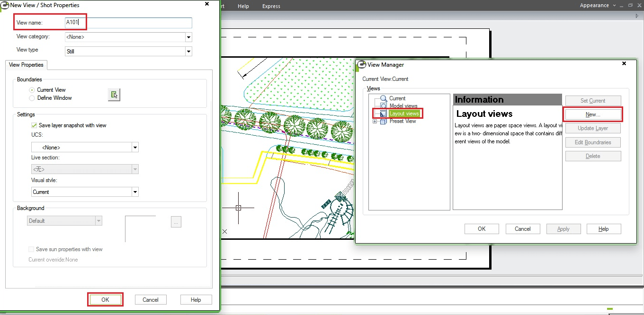This screenshot has width=644, height=315.
Task: Select the Current View radio button
Action: pos(32,90)
